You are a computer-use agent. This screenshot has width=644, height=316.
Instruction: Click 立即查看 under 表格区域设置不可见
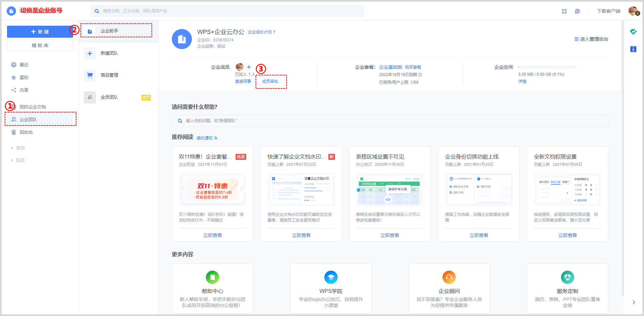[x=390, y=235]
